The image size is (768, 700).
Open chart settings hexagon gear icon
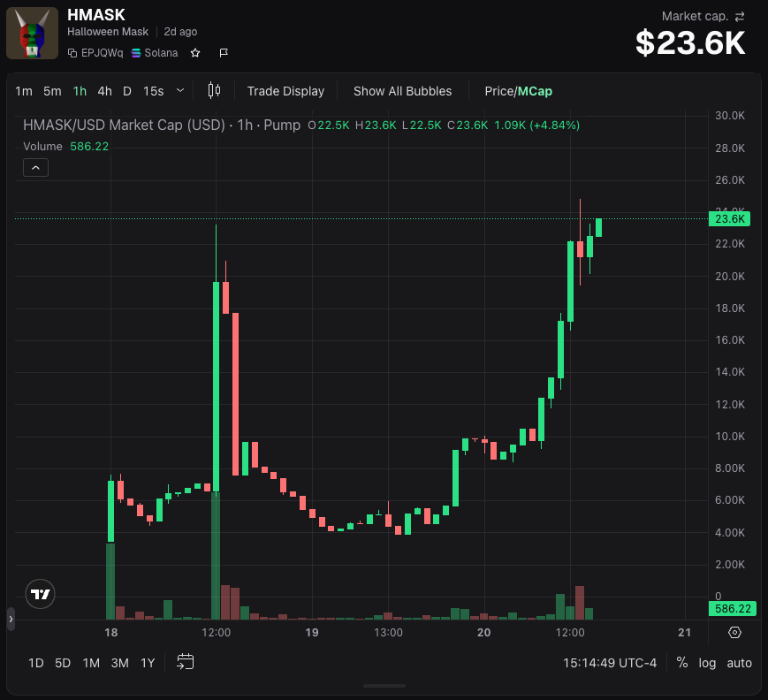tap(734, 633)
